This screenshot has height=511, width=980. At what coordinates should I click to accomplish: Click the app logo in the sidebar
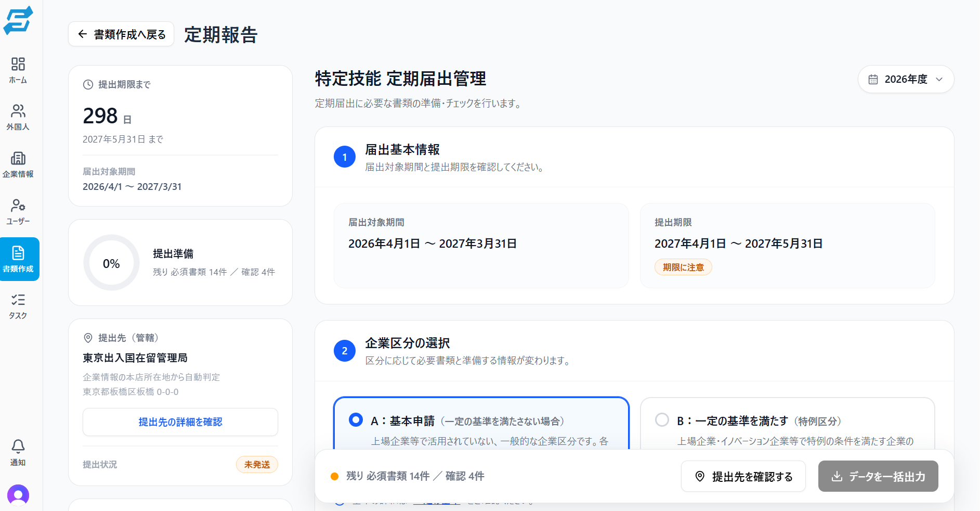pyautogui.click(x=18, y=20)
